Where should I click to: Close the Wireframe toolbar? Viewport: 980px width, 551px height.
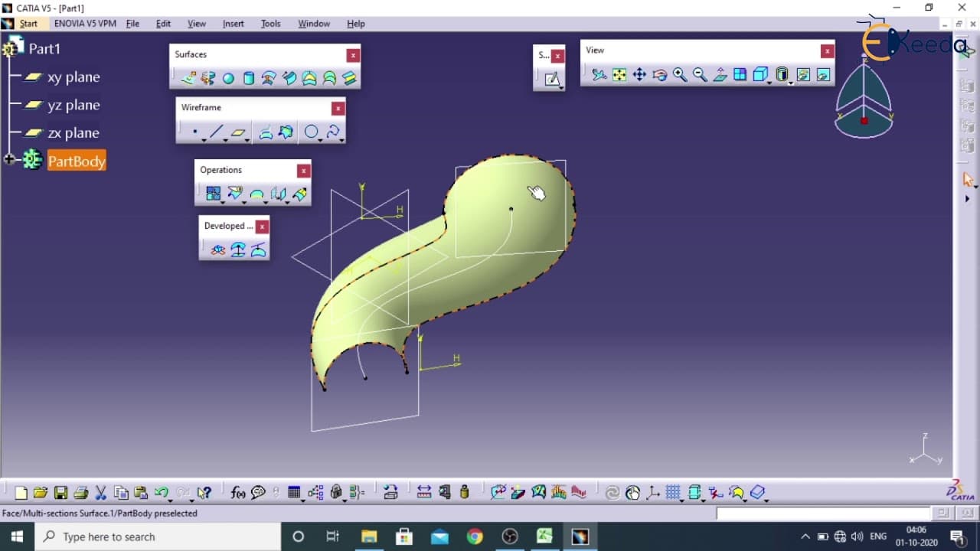338,109
